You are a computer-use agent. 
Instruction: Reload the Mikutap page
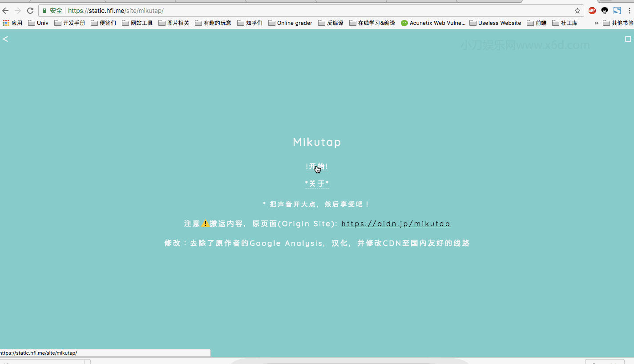pos(30,10)
